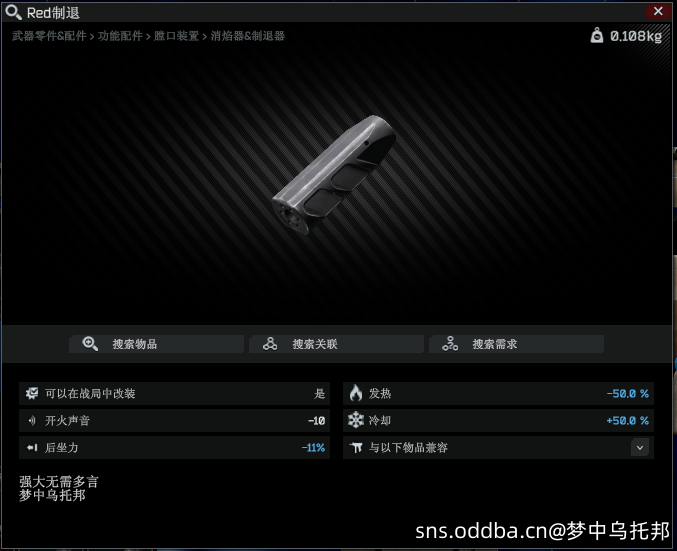Click the flame icon next to 发热
Image resolution: width=677 pixels, height=551 pixels.
(x=356, y=393)
